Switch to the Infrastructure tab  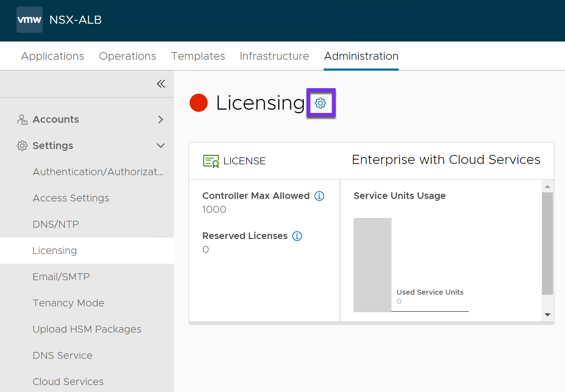[x=274, y=56]
